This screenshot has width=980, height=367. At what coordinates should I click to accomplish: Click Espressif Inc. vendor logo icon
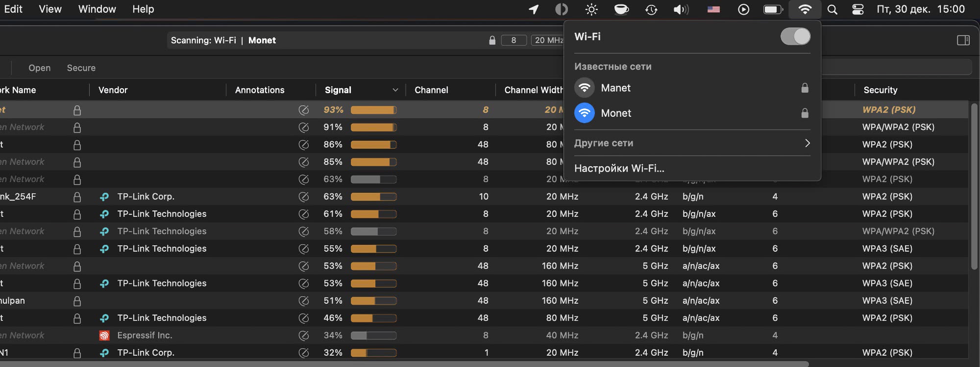104,336
